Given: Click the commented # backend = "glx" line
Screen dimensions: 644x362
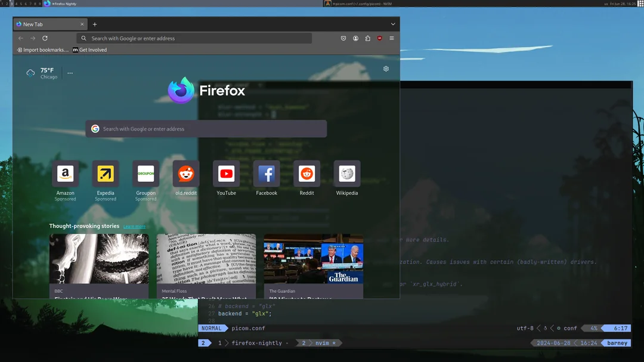Looking at the screenshot, I should (246, 306).
